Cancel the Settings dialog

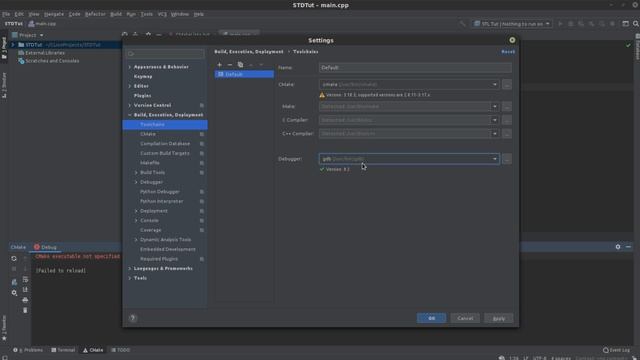[x=465, y=318]
